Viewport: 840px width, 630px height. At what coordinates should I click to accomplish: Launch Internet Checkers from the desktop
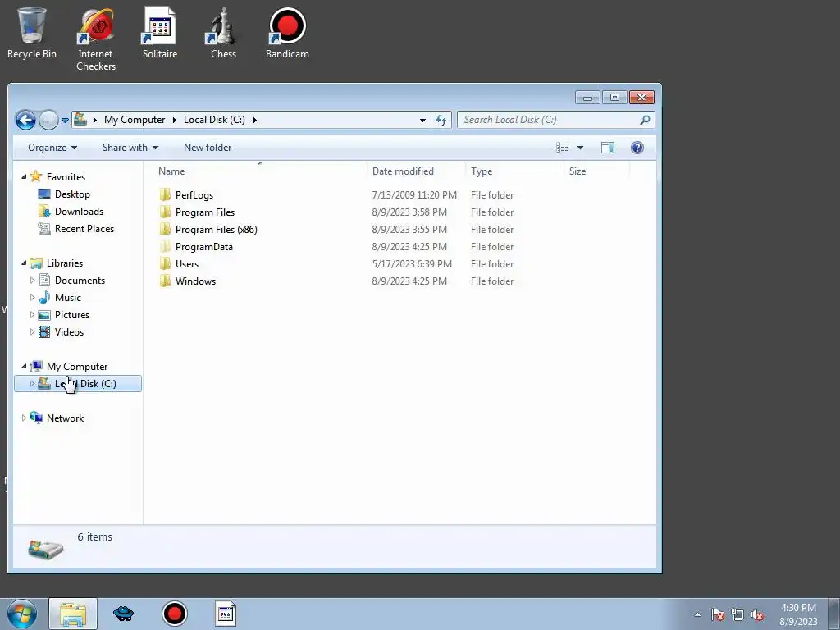click(x=95, y=39)
